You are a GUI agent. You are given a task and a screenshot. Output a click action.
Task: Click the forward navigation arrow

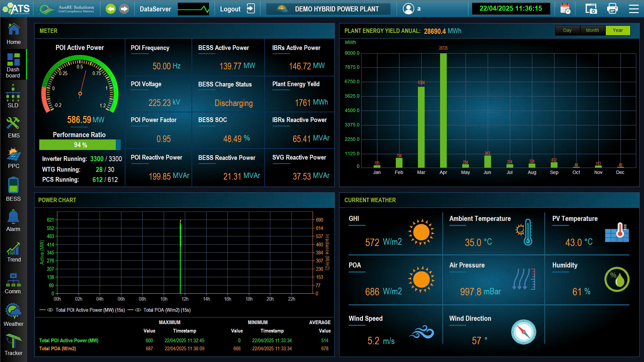pos(124,9)
